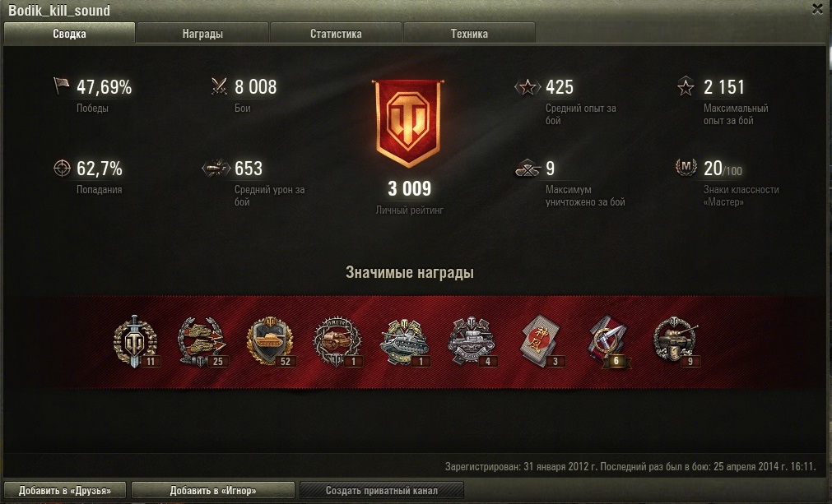Click Создать приватный канал button

coord(382,490)
